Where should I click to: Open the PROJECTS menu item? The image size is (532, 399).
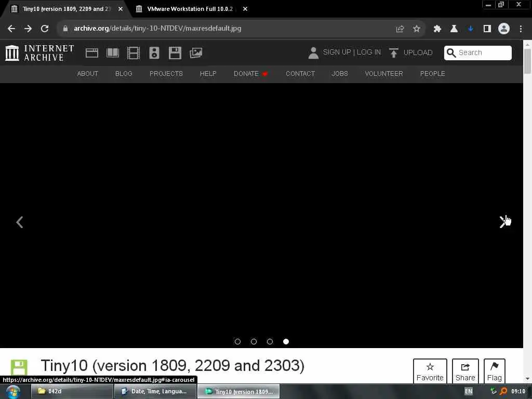point(166,74)
